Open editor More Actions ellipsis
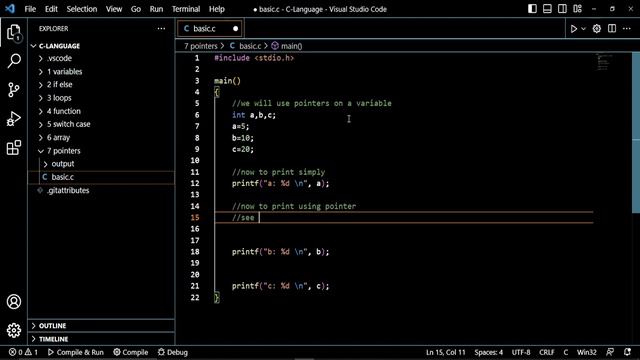Image resolution: width=640 pixels, height=360 pixels. point(627,29)
